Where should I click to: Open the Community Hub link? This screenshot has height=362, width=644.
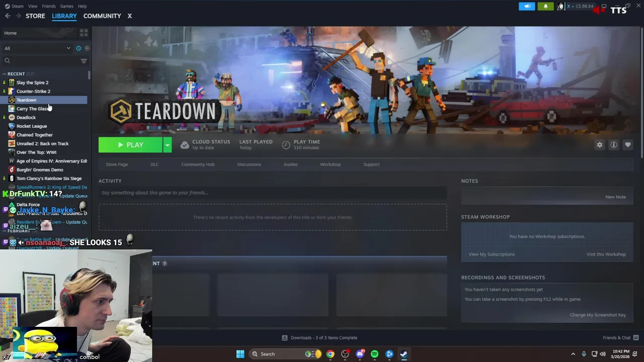point(198,164)
